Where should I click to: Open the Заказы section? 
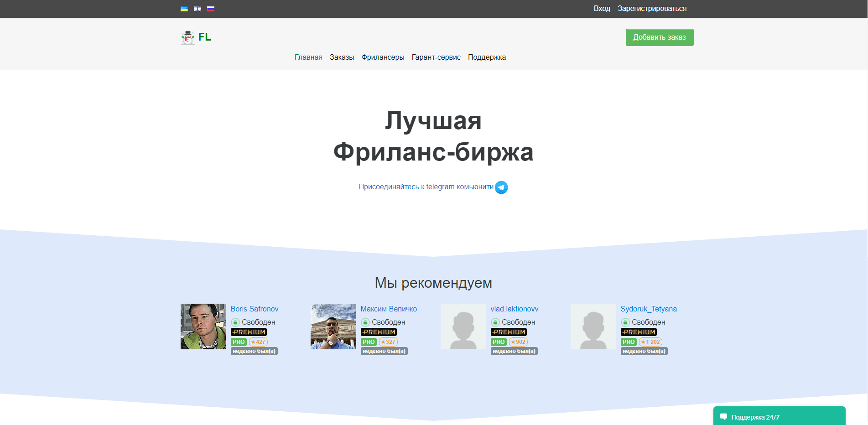click(x=342, y=57)
